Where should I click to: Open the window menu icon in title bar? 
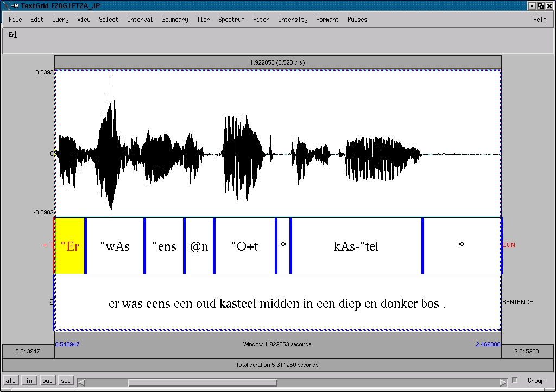coord(7,5)
